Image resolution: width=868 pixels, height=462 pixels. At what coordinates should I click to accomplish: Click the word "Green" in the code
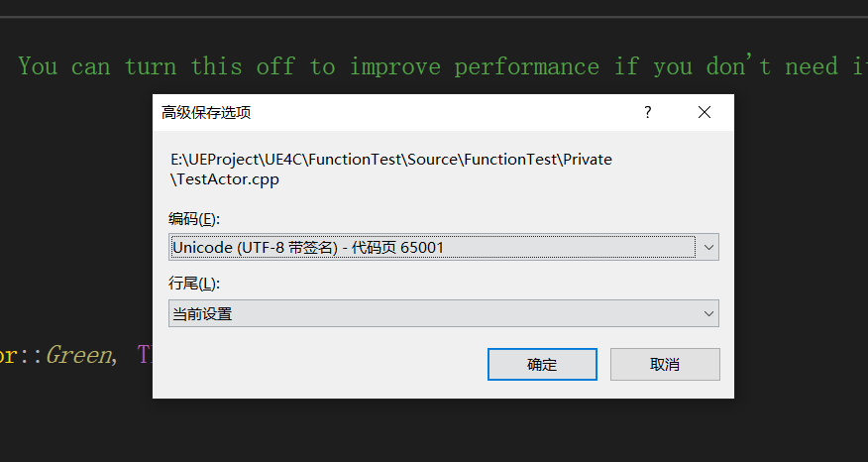point(78,354)
